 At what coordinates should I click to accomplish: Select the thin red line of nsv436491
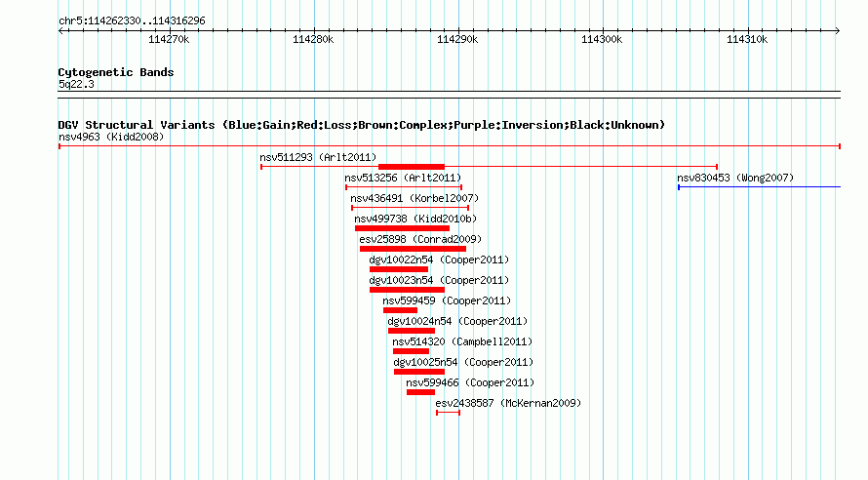410,208
